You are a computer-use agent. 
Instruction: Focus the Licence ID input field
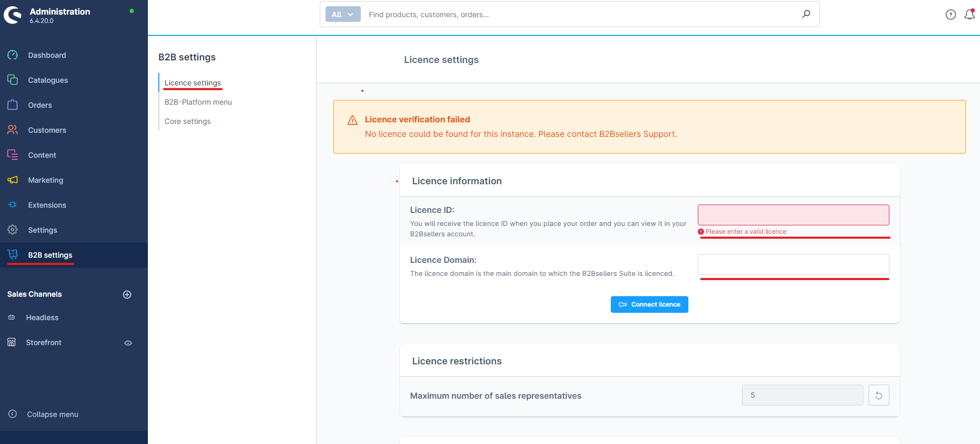pyautogui.click(x=793, y=215)
